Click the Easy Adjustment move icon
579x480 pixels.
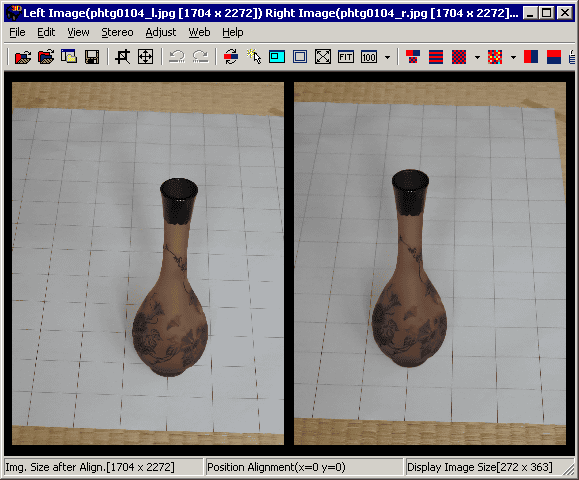click(145, 57)
